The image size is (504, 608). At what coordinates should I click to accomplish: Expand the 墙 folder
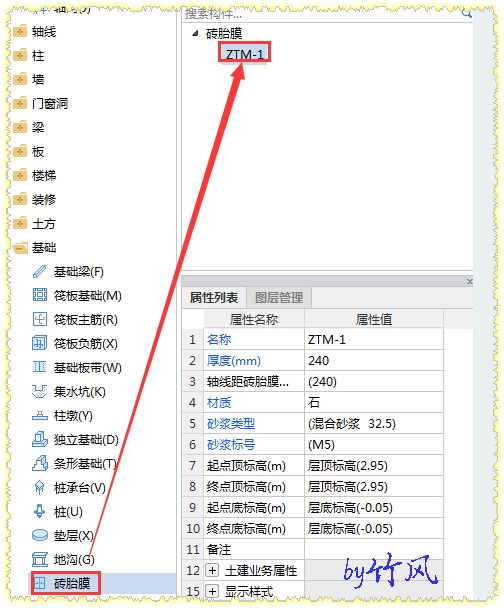click(20, 79)
